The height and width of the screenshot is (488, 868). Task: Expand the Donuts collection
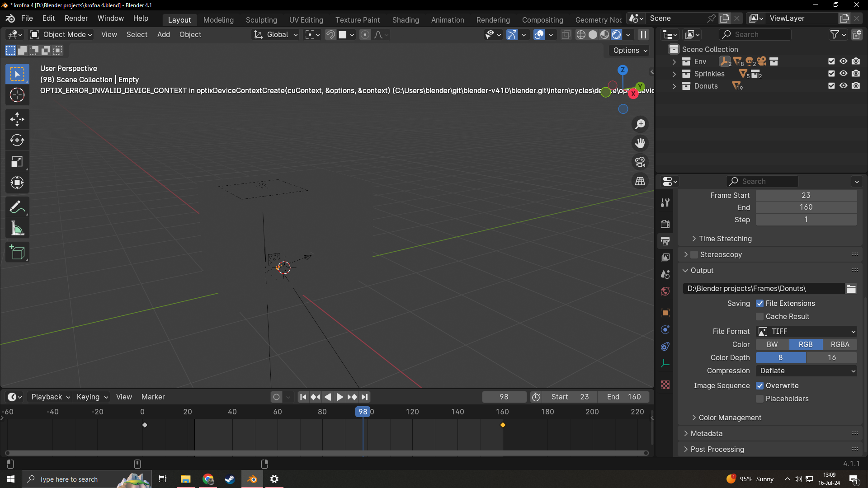tap(674, 86)
